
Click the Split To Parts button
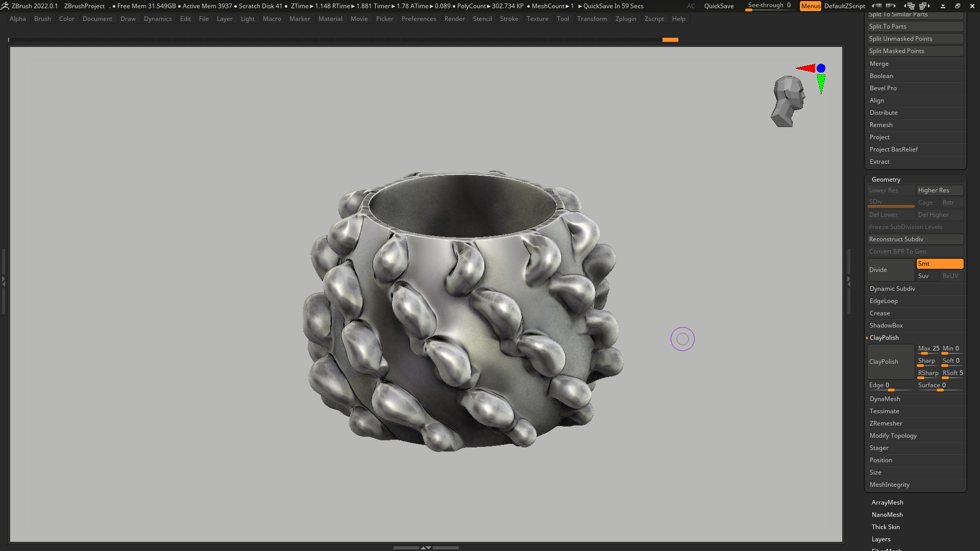pyautogui.click(x=915, y=27)
